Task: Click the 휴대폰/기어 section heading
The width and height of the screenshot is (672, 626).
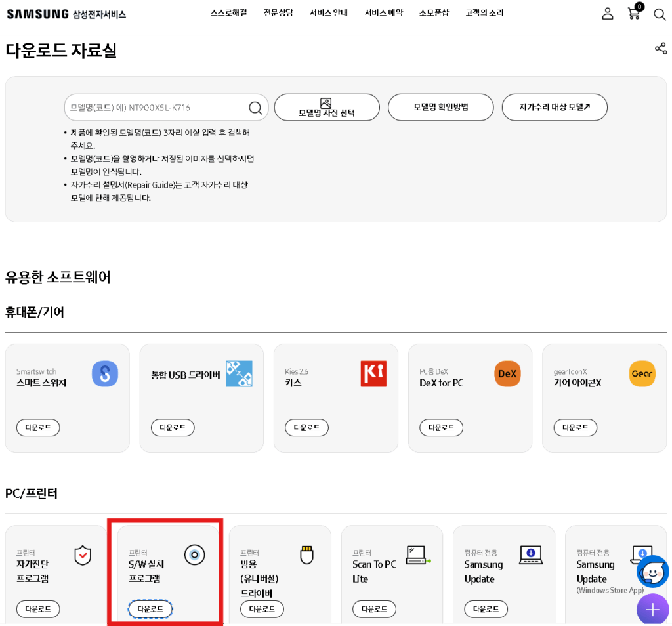Action: [35, 312]
